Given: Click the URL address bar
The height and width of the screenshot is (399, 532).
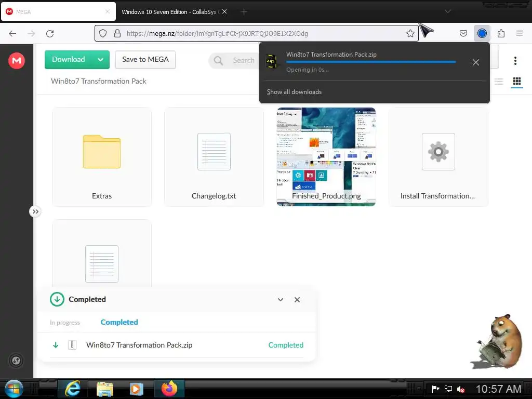Looking at the screenshot, I should tap(257, 33).
